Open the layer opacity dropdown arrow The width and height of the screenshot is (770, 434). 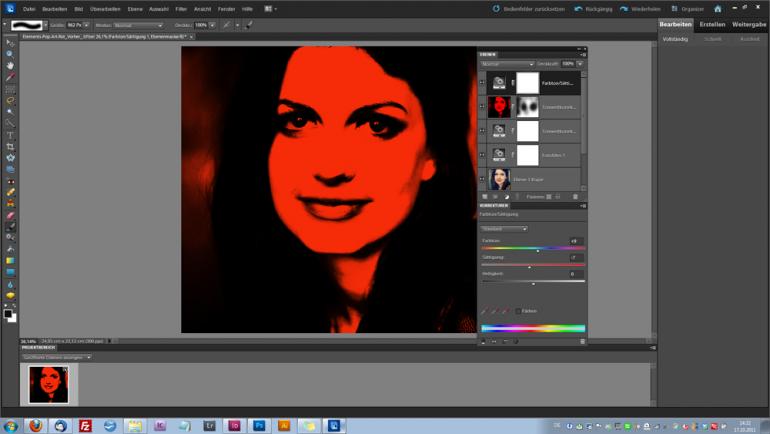tap(580, 64)
